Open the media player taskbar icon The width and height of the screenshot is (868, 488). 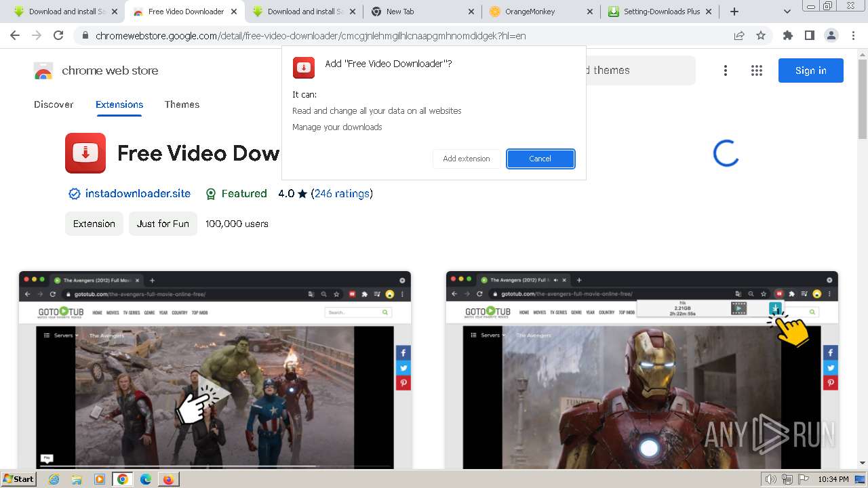(100, 479)
